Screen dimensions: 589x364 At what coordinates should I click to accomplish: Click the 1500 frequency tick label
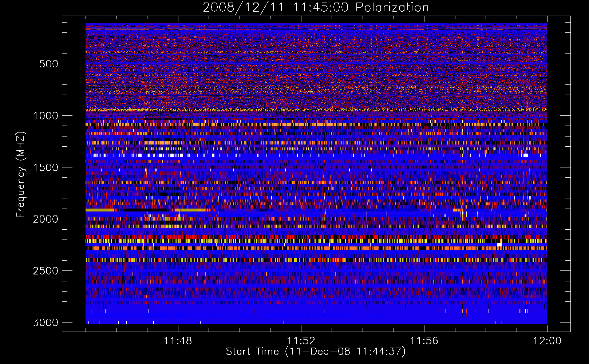46,167
